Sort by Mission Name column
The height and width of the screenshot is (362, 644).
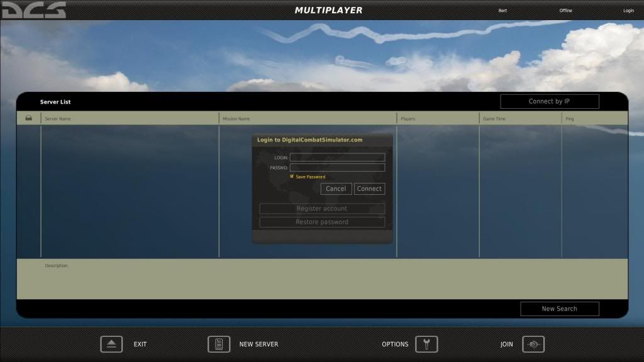point(308,118)
